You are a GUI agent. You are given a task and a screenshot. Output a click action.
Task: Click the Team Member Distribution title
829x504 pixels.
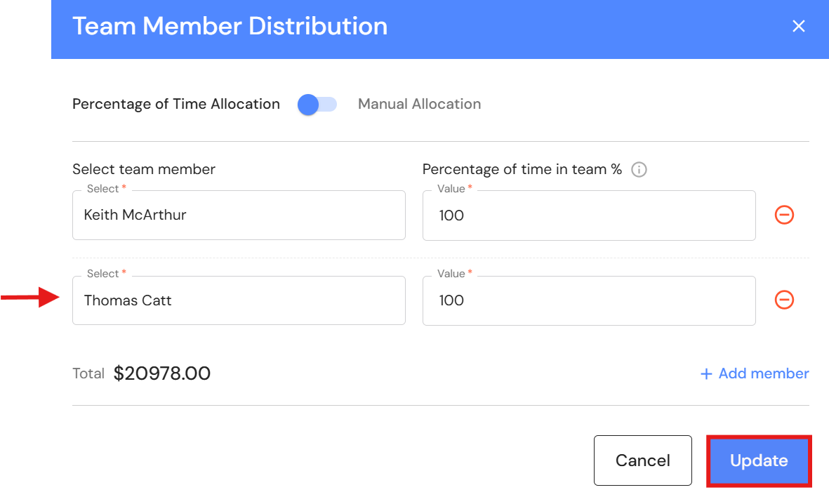click(230, 26)
